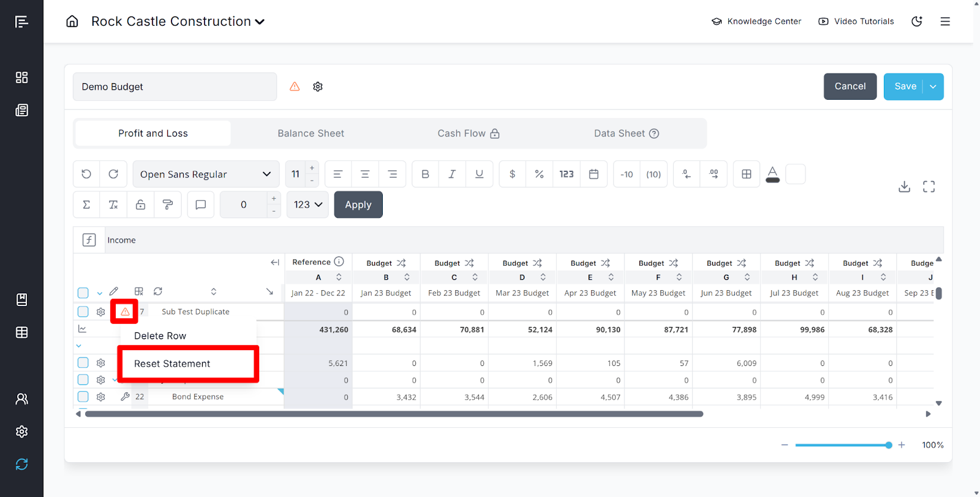Apply italic formatting
980x497 pixels.
tap(452, 174)
